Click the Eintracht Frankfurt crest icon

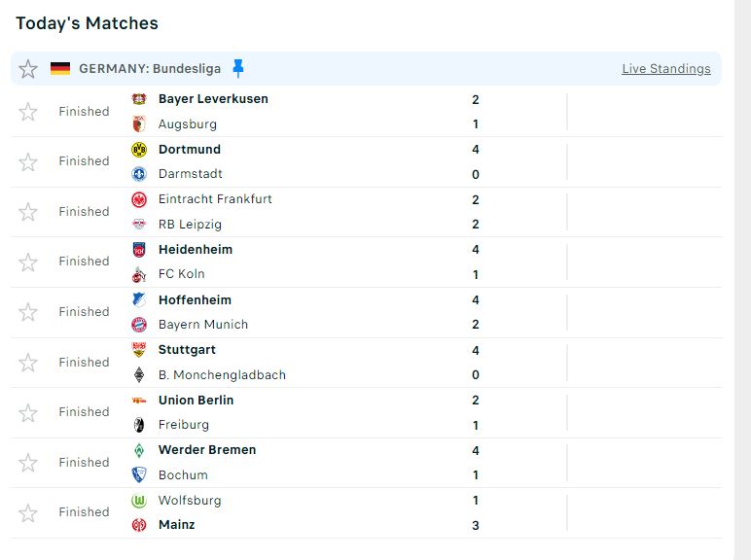(x=138, y=199)
